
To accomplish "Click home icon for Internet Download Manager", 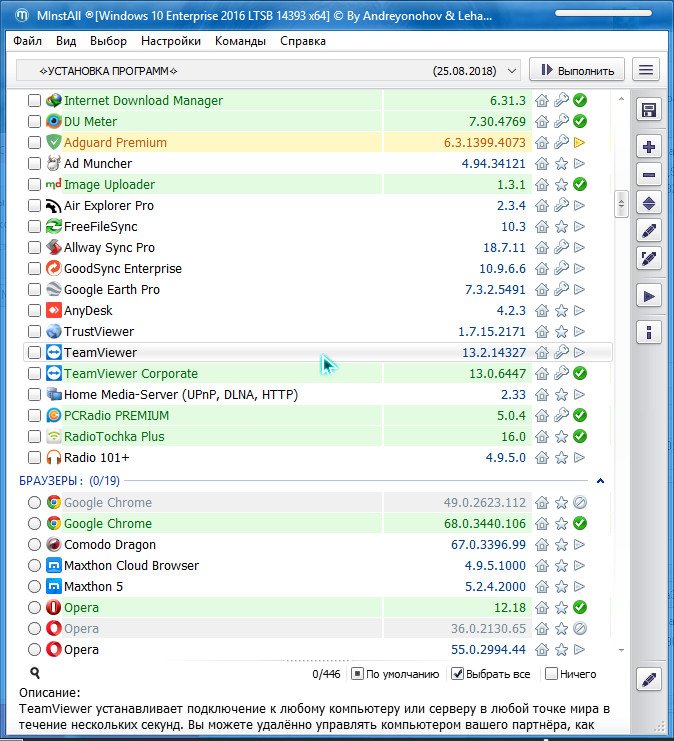I will pos(542,101).
